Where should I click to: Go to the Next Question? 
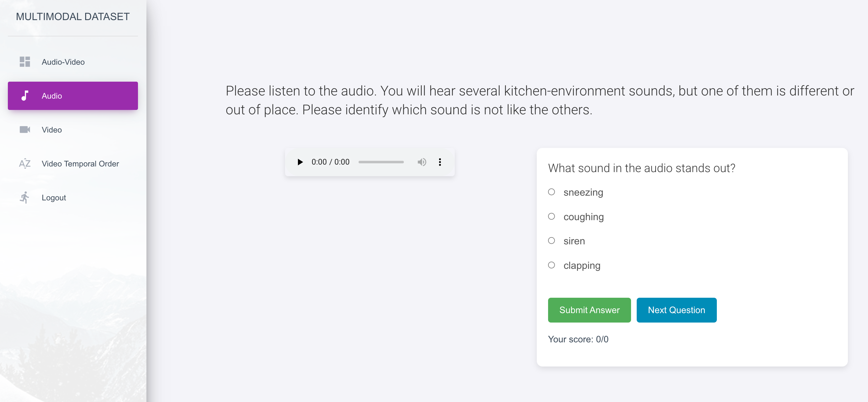click(676, 310)
